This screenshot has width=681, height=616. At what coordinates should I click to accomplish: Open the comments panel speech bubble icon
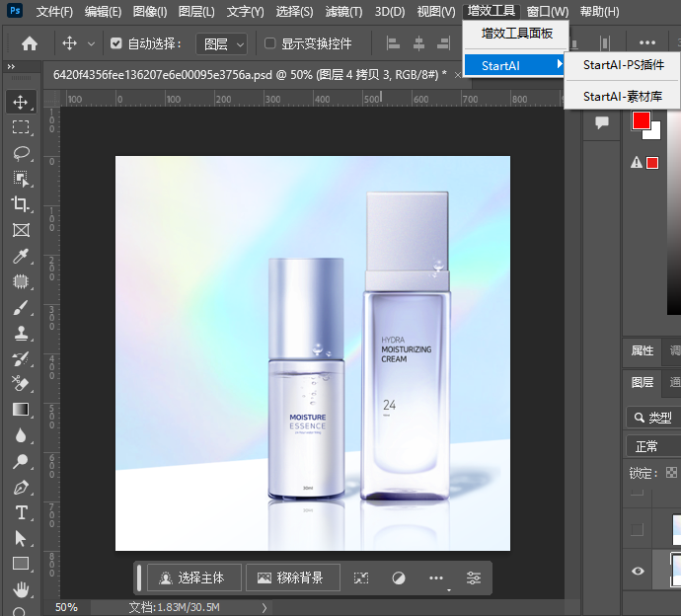[602, 122]
